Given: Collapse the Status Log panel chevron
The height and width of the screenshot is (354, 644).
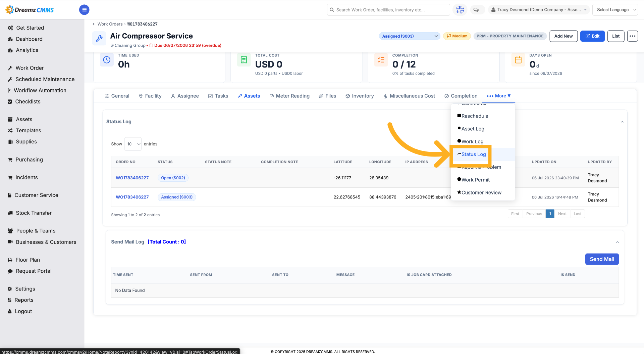Looking at the screenshot, I should click(622, 122).
